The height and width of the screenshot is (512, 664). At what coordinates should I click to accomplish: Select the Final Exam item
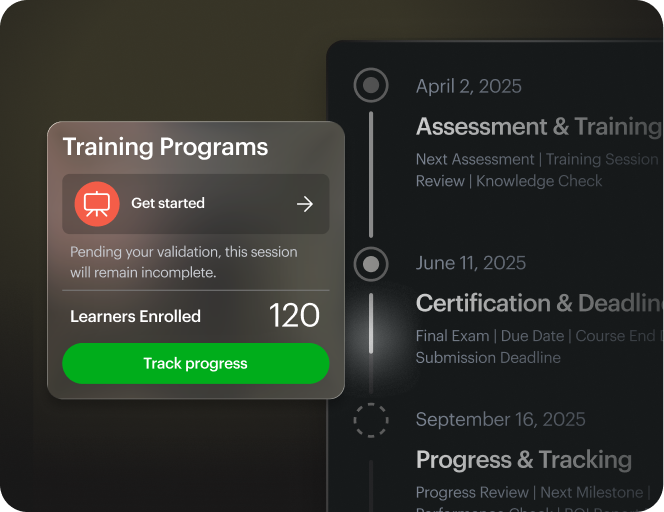(453, 336)
